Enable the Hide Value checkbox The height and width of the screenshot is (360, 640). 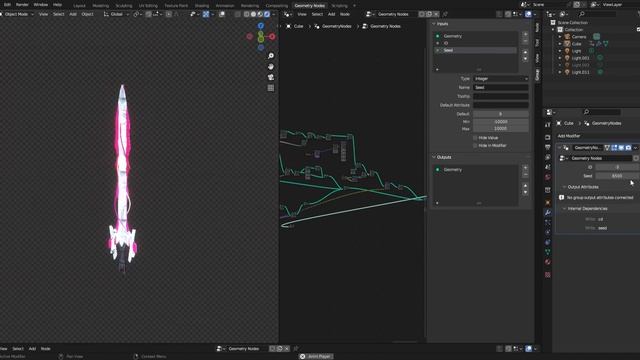tap(475, 138)
